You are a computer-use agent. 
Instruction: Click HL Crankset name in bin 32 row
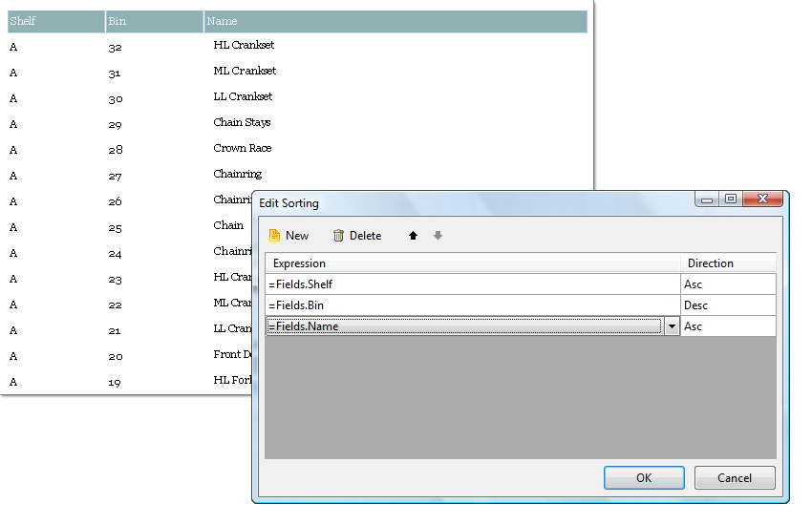[244, 45]
